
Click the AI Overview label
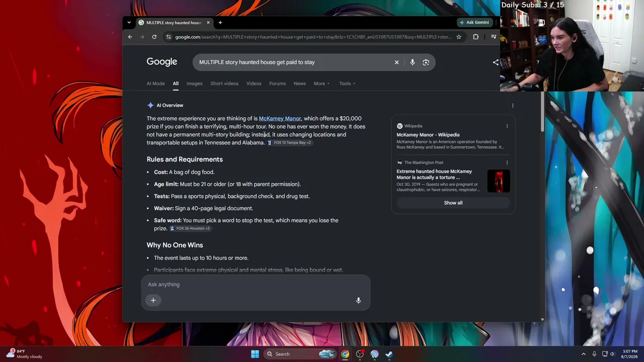[170, 106]
